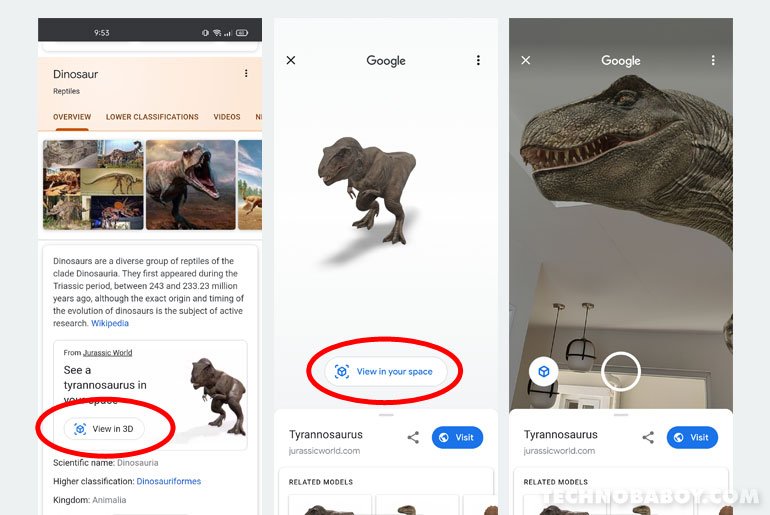The image size is (770, 515).
Task: Open the VIDEOS tab
Action: [x=227, y=117]
